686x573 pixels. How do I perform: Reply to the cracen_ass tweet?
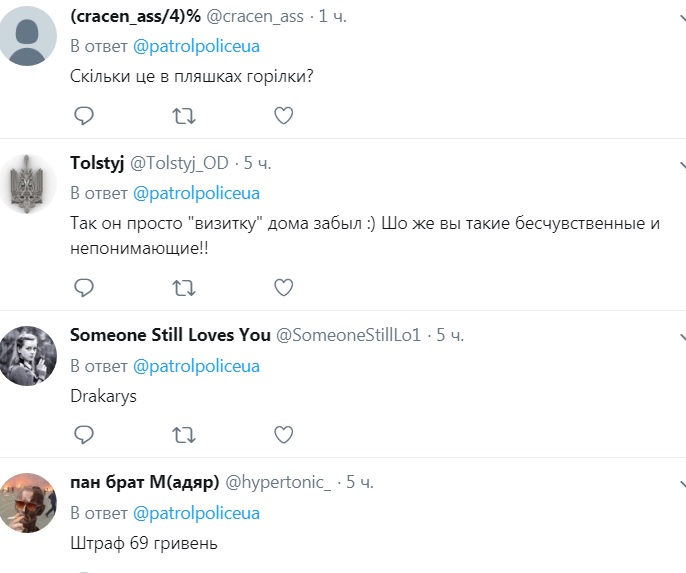pyautogui.click(x=85, y=116)
